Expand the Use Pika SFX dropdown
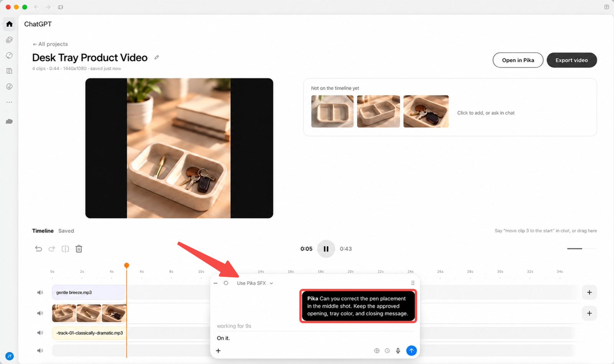Viewport: 614px width, 364px height. [x=255, y=283]
